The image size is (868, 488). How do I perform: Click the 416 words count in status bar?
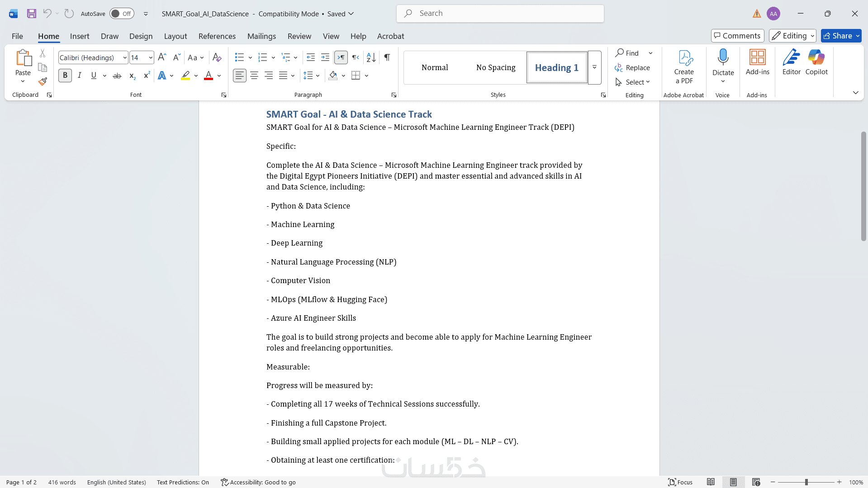click(x=62, y=482)
